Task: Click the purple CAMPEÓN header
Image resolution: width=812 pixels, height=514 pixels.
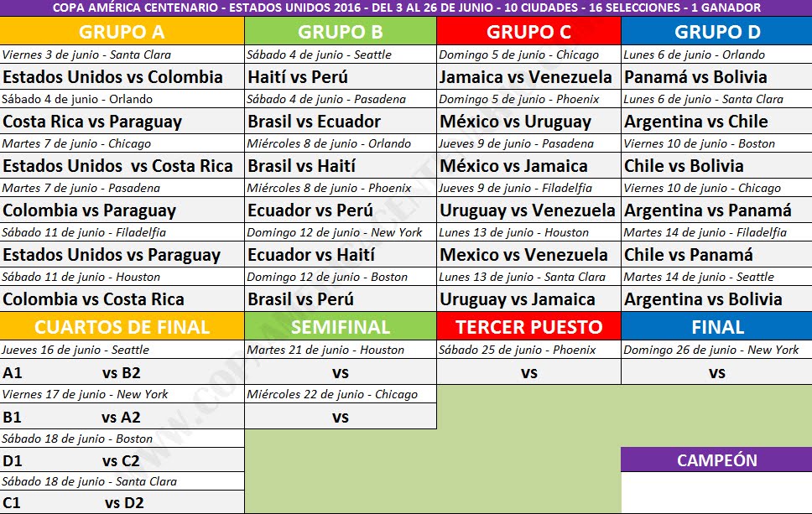Action: pyautogui.click(x=716, y=460)
